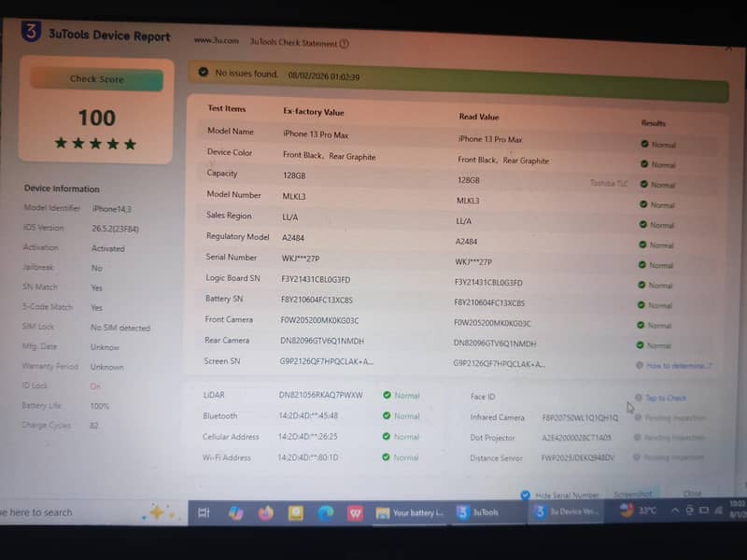Click the Sales Region Normal status icon
Screen dimensions: 747x560
pos(642,224)
